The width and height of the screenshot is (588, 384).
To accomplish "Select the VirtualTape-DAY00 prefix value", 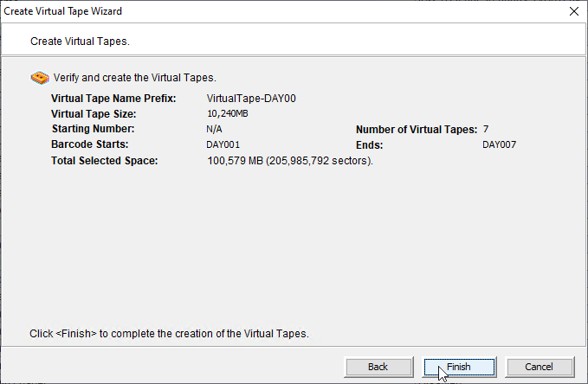I will [x=251, y=99].
